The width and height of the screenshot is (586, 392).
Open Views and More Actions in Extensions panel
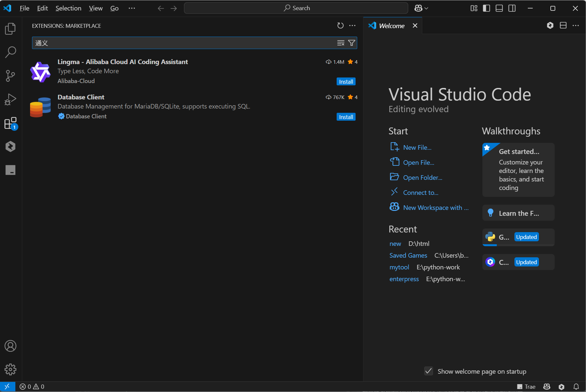pos(352,26)
